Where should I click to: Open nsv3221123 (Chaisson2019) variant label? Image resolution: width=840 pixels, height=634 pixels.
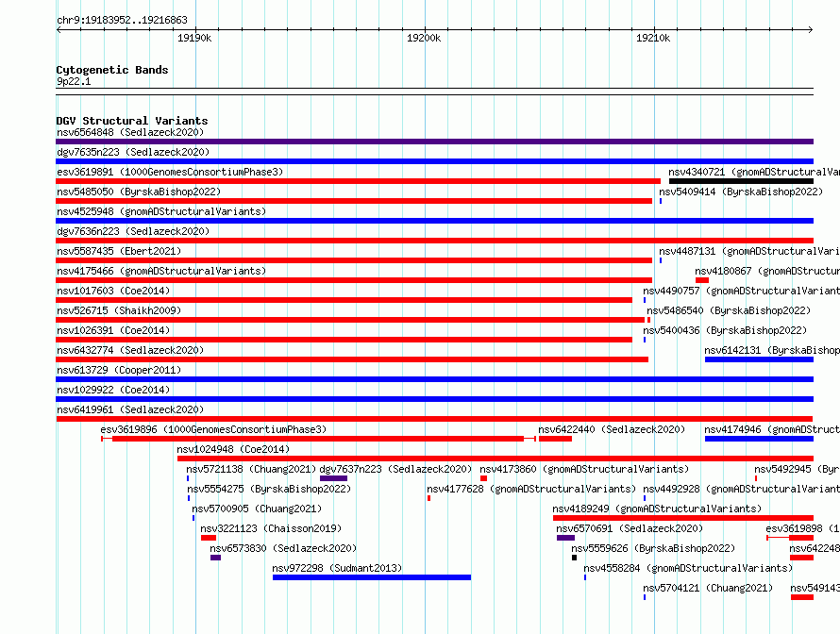point(271,528)
